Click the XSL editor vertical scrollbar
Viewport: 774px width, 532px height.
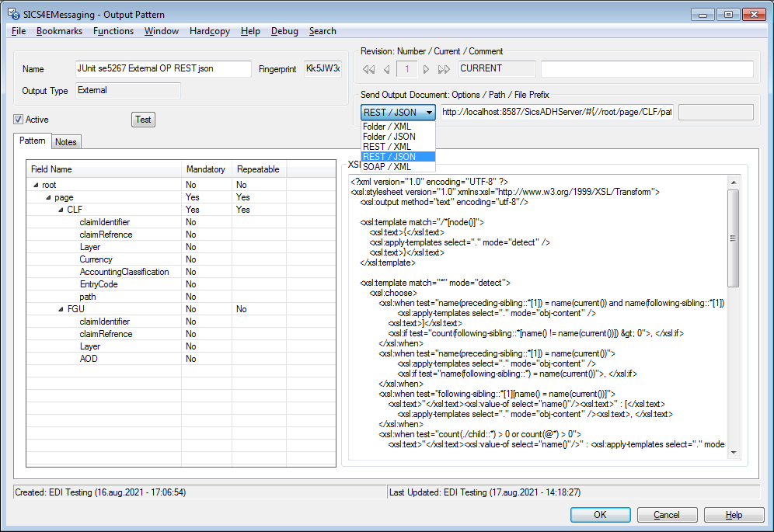click(733, 239)
